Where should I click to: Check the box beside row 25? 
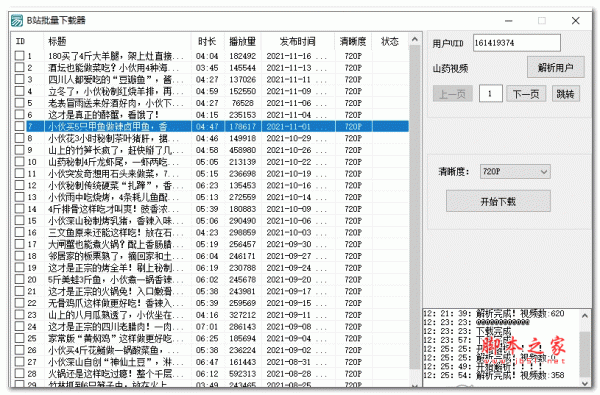tap(19, 338)
